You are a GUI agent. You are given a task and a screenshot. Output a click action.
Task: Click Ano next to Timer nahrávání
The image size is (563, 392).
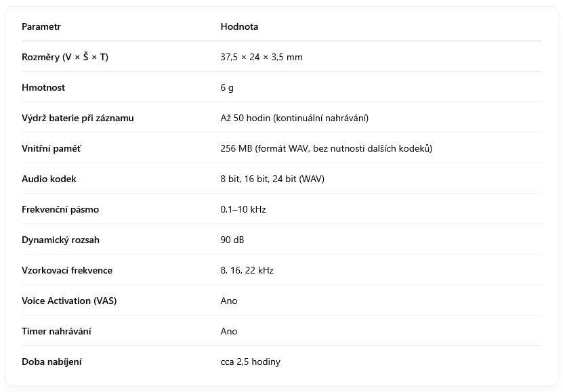click(229, 331)
